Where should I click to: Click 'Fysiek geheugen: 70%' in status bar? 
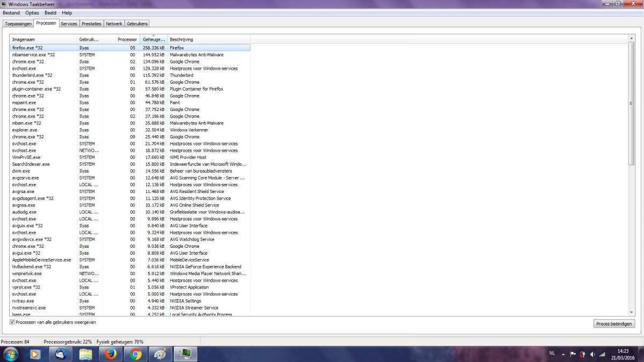(120, 342)
